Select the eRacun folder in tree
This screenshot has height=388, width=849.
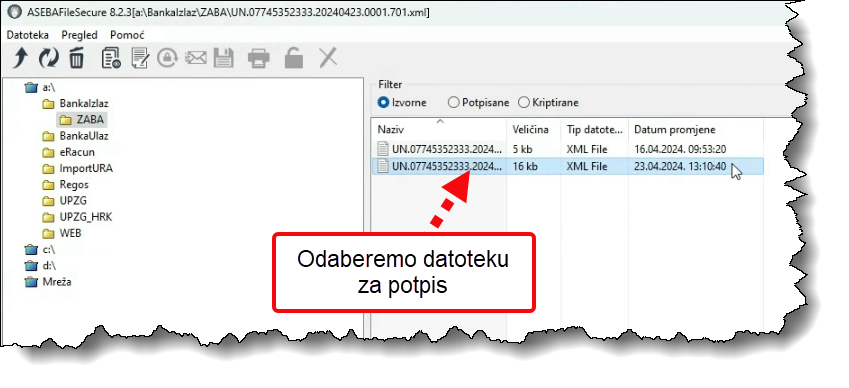pyautogui.click(x=69, y=152)
